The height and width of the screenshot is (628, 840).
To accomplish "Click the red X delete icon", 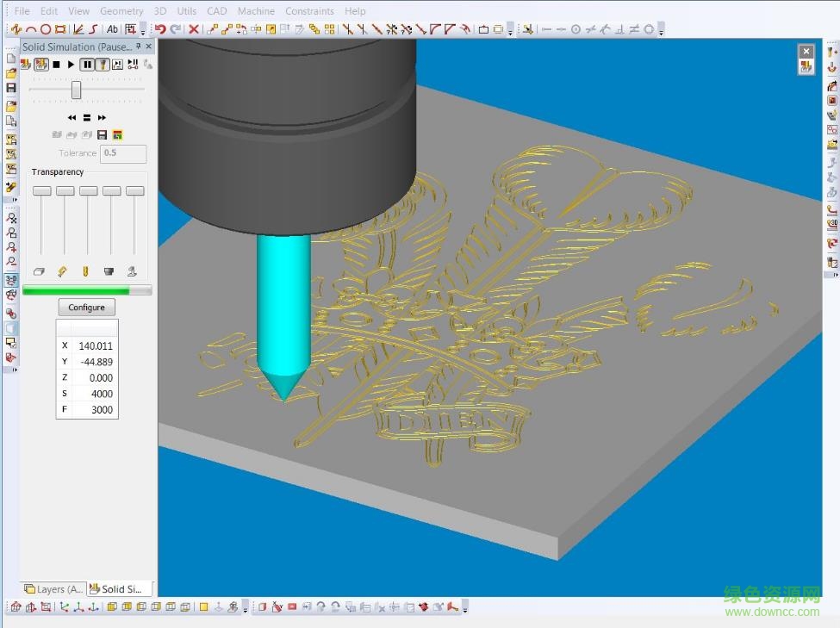I will click(x=194, y=29).
